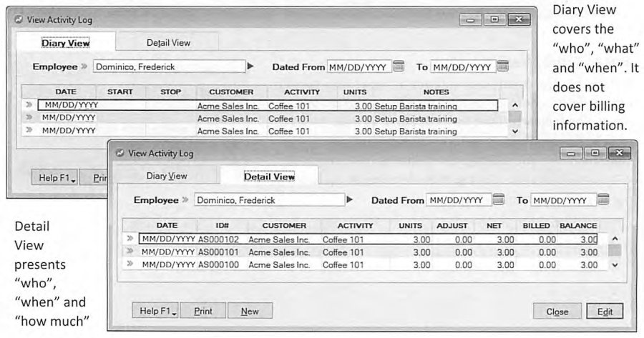Click Employee field in back Diary View window
Viewport: 644px width, 338px height.
point(169,66)
